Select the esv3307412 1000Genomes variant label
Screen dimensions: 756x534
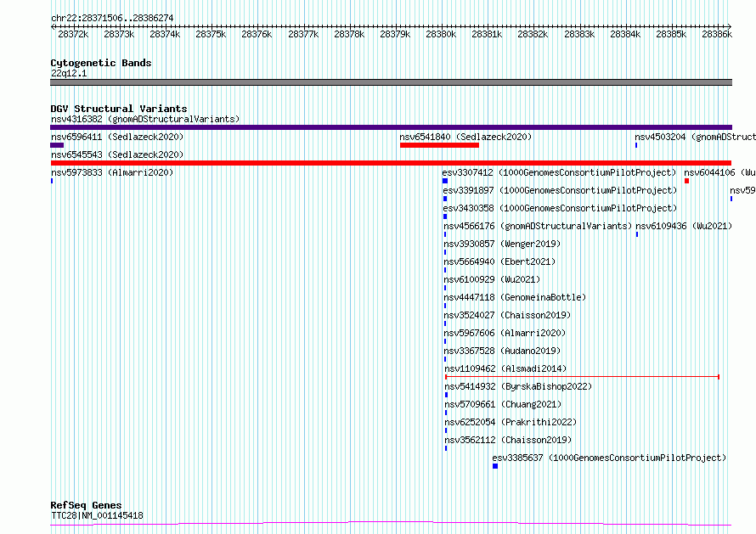point(559,172)
